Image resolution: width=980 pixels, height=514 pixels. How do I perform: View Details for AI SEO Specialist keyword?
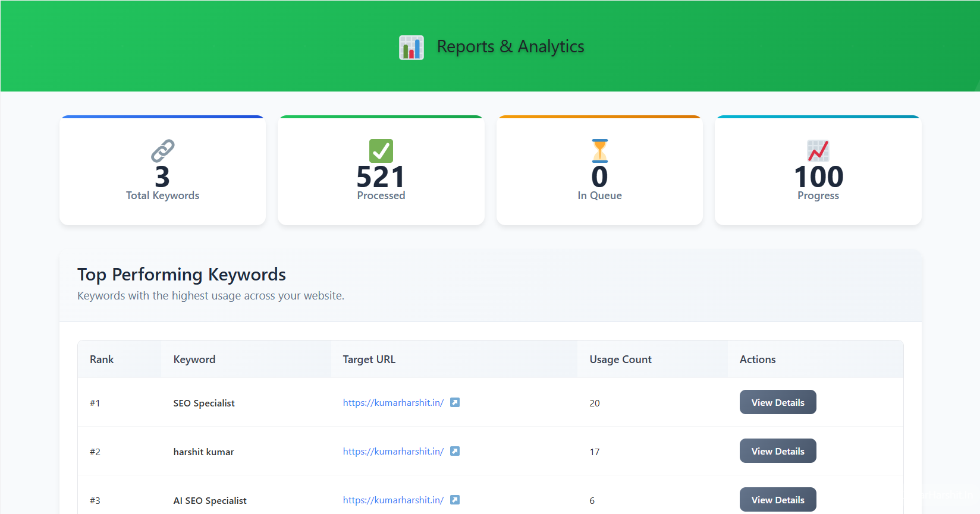pos(777,500)
